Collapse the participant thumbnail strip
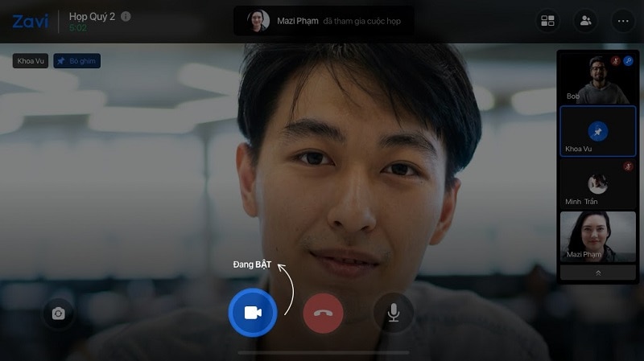This screenshot has height=361, width=644. 597,273
